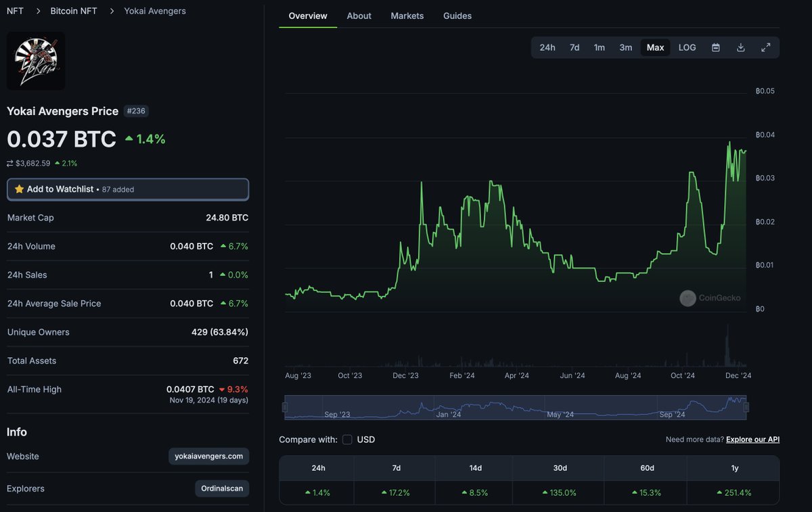Click the Total Assets value 672
Screen dimensions: 812x512
pyautogui.click(x=240, y=360)
